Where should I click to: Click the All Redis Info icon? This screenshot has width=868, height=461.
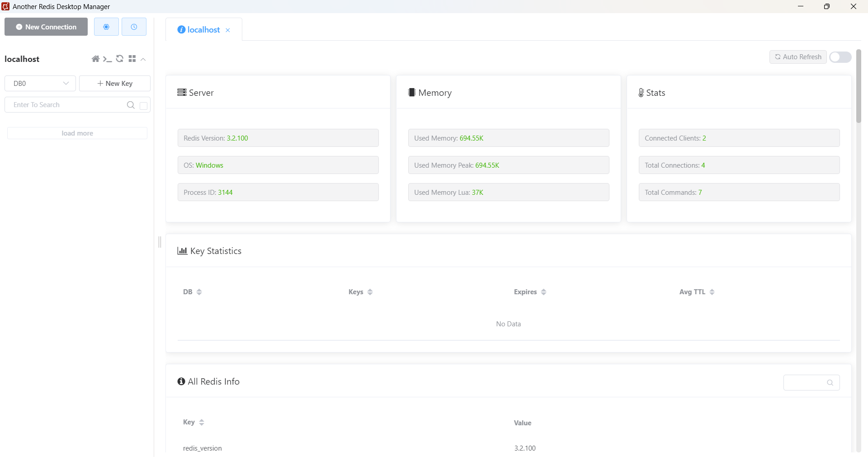click(x=181, y=381)
